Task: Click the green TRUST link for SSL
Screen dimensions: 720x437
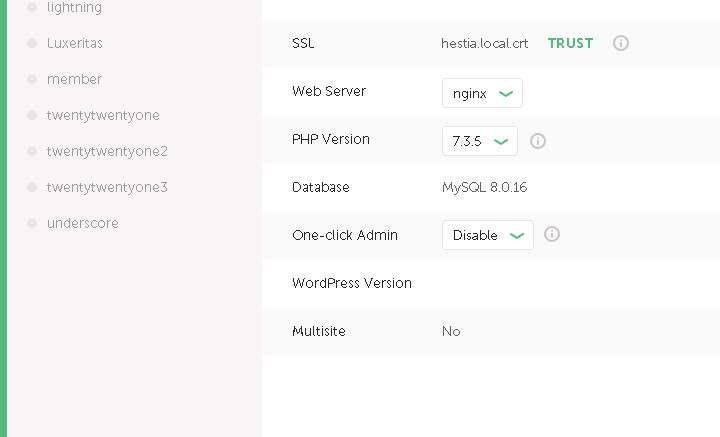Action: (570, 43)
